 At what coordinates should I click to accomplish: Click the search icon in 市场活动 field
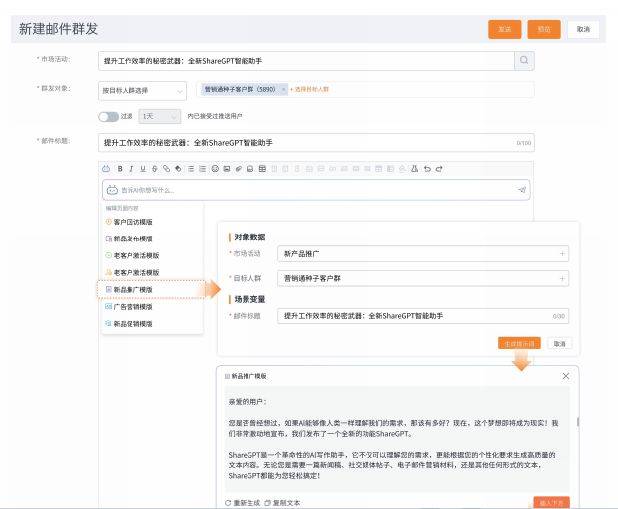tap(524, 60)
